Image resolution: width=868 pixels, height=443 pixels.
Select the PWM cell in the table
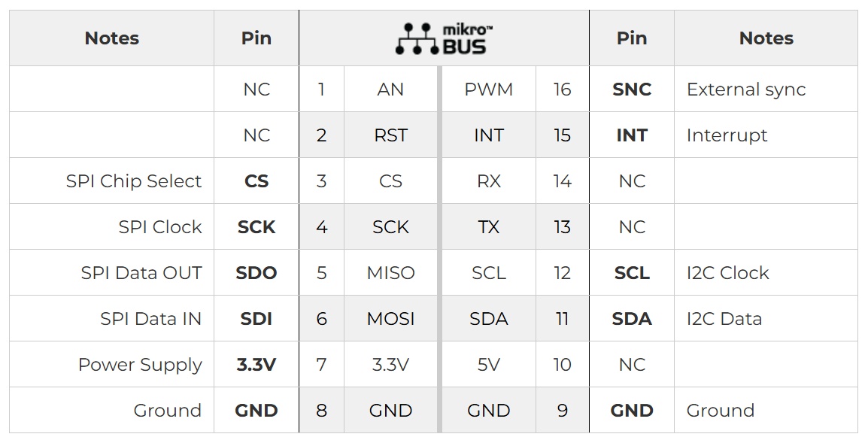point(488,90)
